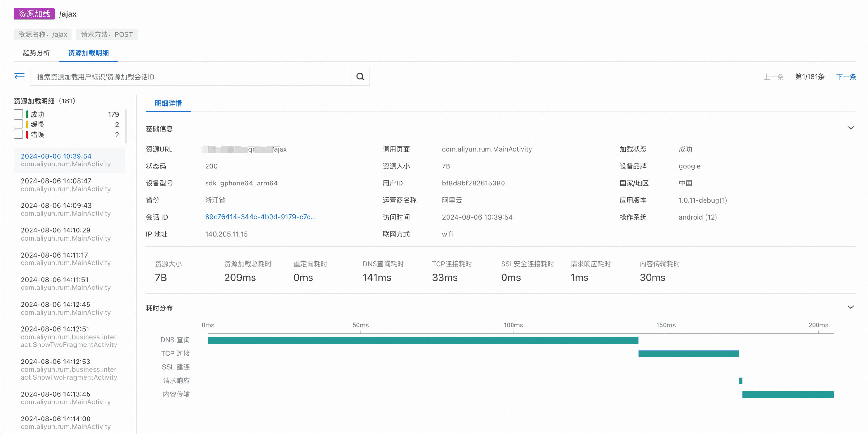Switch to the 趋势分析 tab
The height and width of the screenshot is (434, 868).
(x=36, y=53)
